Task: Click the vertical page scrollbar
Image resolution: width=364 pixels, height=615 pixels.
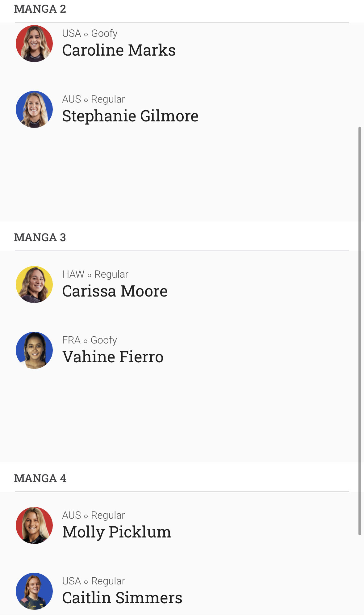Action: pos(360,331)
